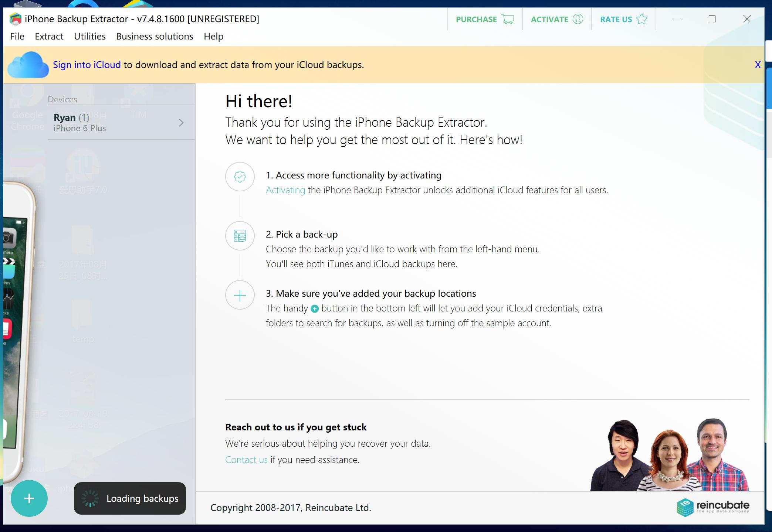772x532 pixels.
Task: Click the Contact us link
Action: 246,460
